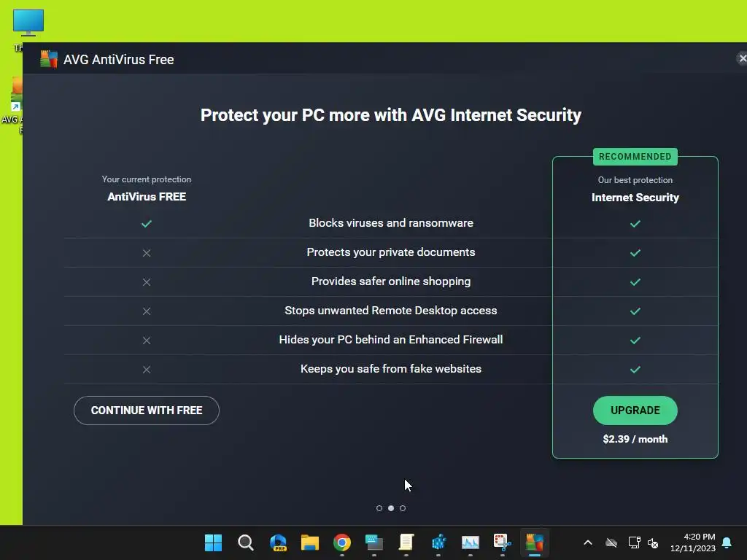Click Internet Security checkmark for Remote Desktop
Screen dimensions: 747x560
click(635, 311)
